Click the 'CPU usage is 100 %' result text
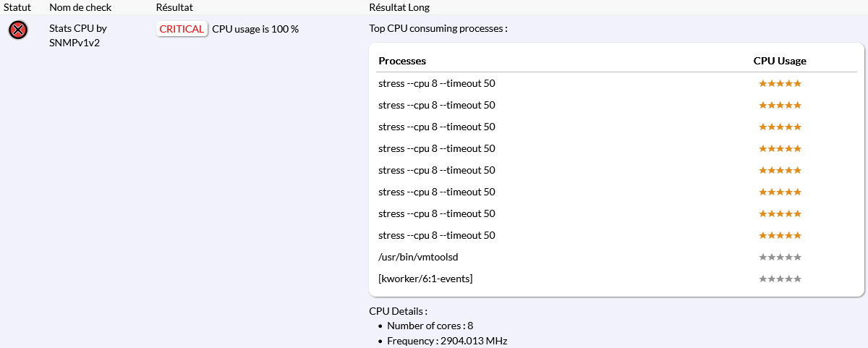Viewport: 868px width, 348px height. 255,29
